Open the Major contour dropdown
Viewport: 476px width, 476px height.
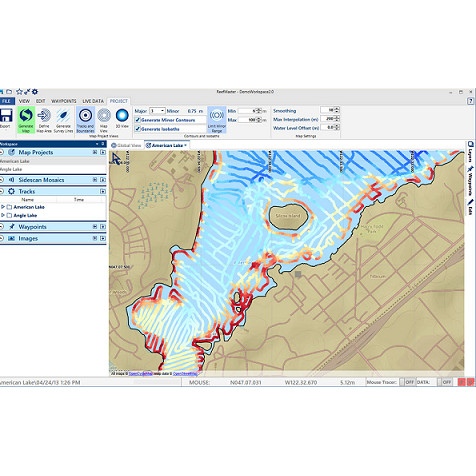coord(162,111)
